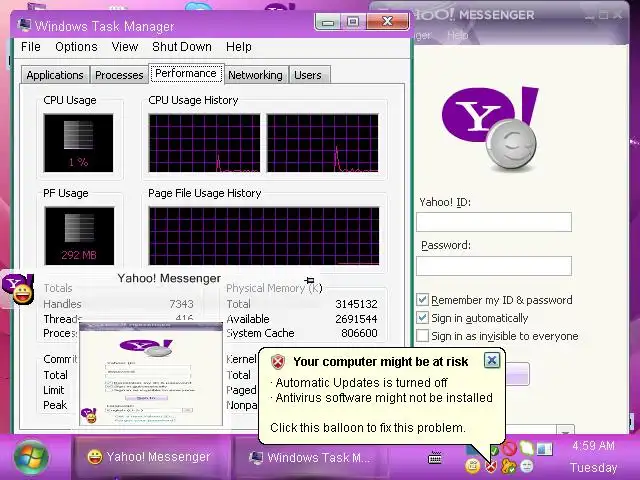This screenshot has height=480, width=640.
Task: Open the Help menu in Yahoo Messenger window
Action: [x=458, y=36]
